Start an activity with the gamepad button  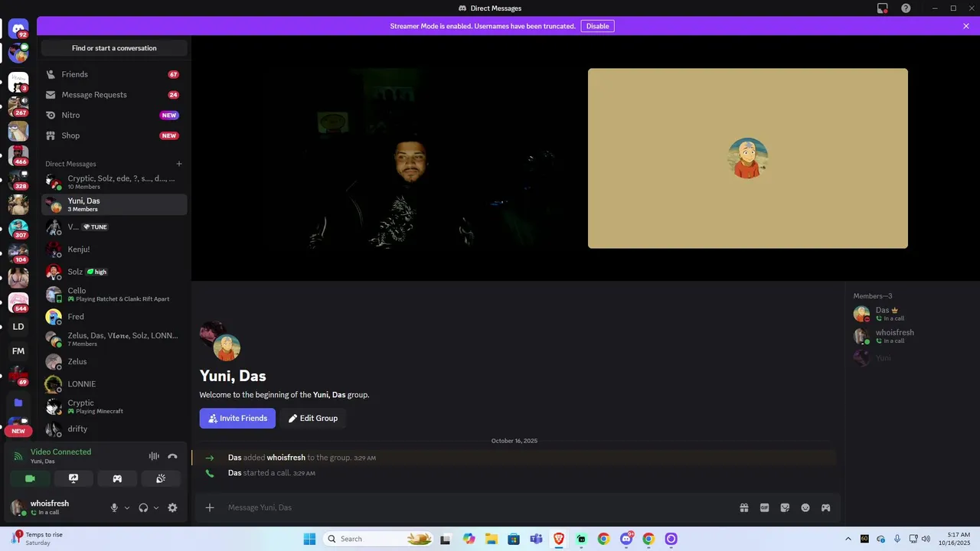click(x=117, y=478)
